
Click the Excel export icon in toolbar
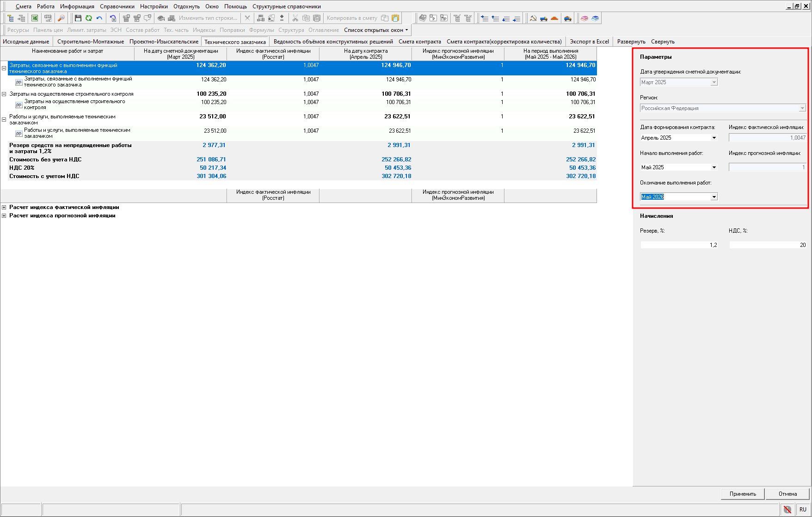point(35,18)
